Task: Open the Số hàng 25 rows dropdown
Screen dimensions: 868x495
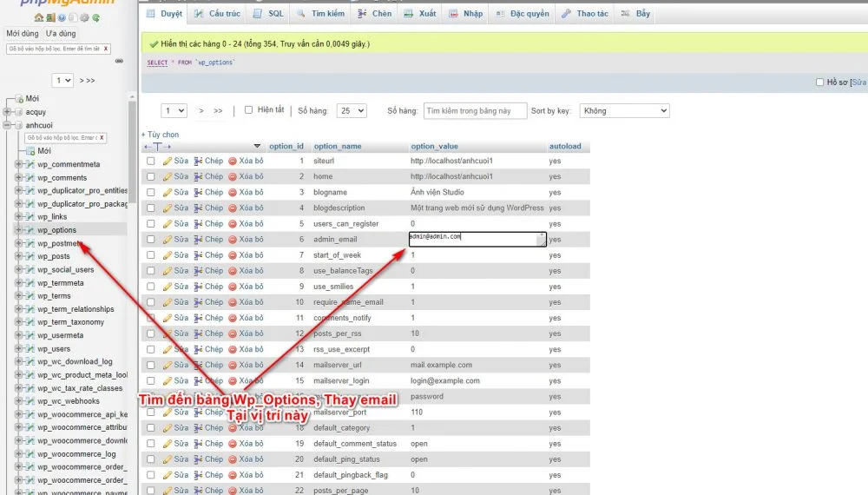Action: [352, 111]
